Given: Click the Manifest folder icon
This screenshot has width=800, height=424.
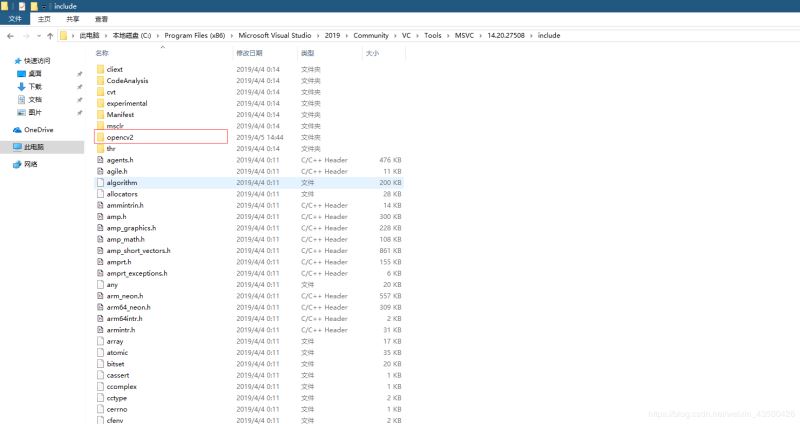Looking at the screenshot, I should (x=101, y=114).
